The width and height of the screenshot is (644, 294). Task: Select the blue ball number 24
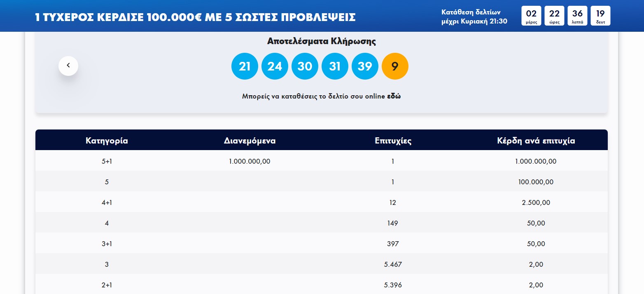point(275,66)
